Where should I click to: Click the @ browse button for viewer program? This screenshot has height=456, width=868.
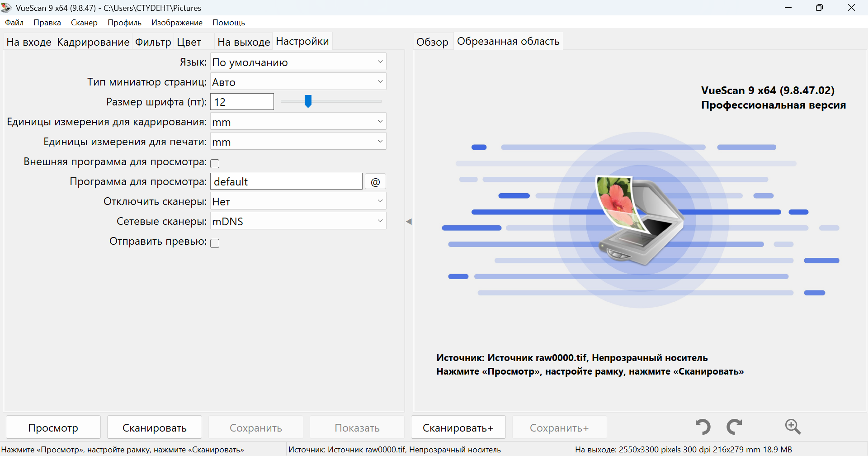pyautogui.click(x=375, y=182)
